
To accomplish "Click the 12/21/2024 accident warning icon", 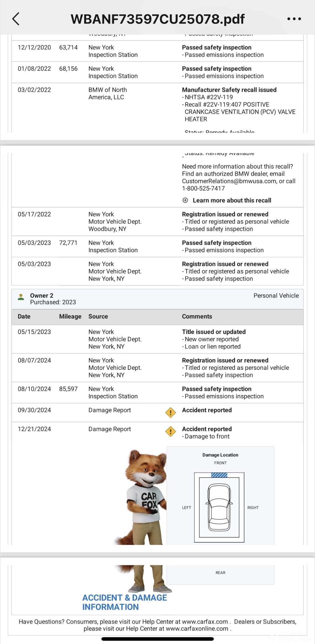I will [x=170, y=432].
